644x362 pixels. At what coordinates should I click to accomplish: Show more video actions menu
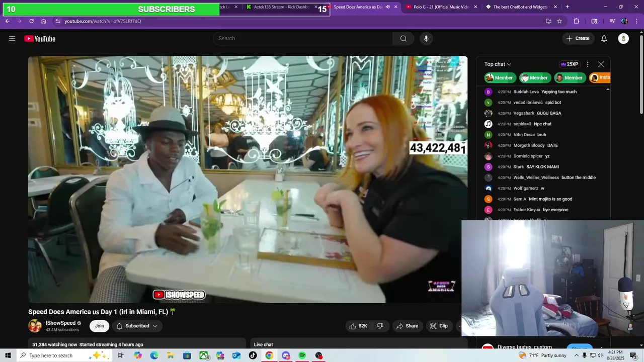(x=459, y=326)
